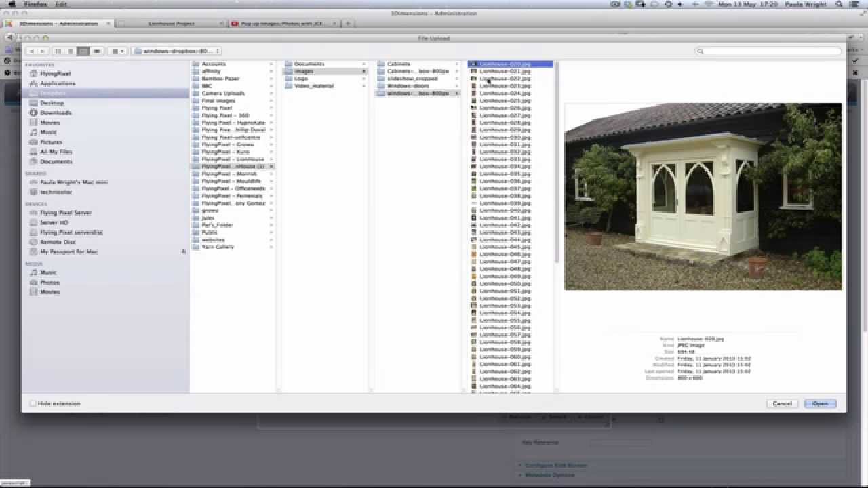Select the technicolor shared computer

point(56,192)
